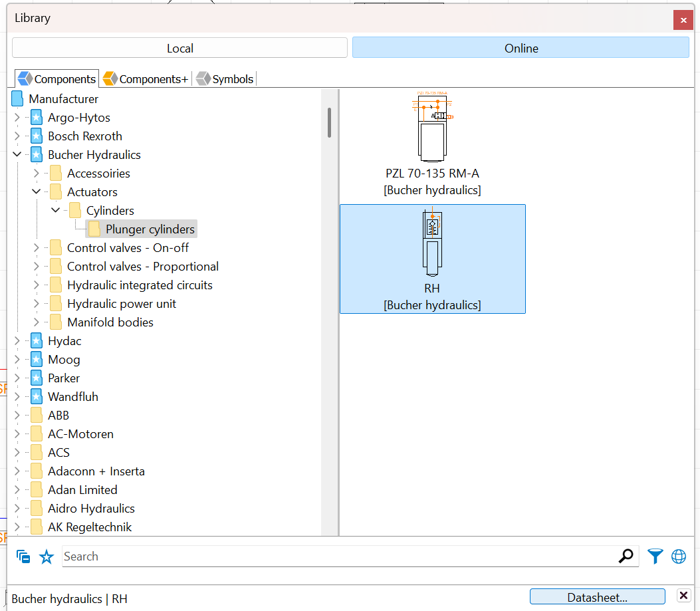Viewport: 700px width, 611px height.
Task: Open the filter funnel icon
Action: (x=655, y=556)
